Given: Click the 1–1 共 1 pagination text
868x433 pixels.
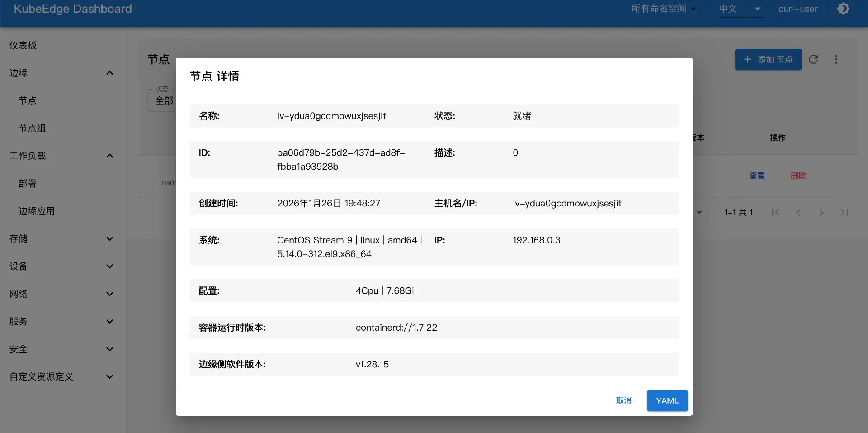Looking at the screenshot, I should click(738, 213).
